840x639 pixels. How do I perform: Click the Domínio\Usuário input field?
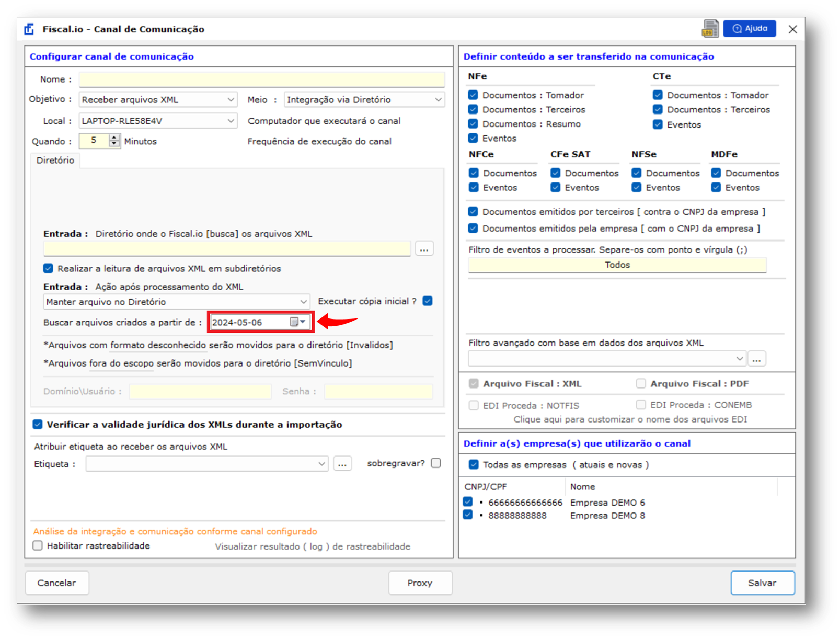(200, 391)
